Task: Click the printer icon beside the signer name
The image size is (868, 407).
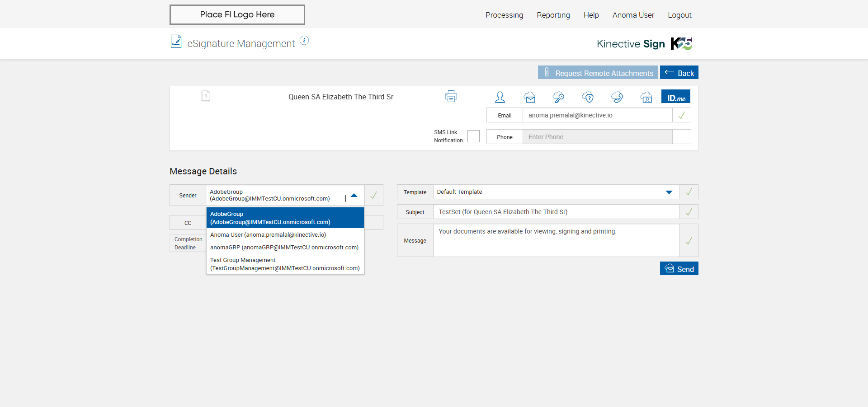Action: click(x=451, y=96)
